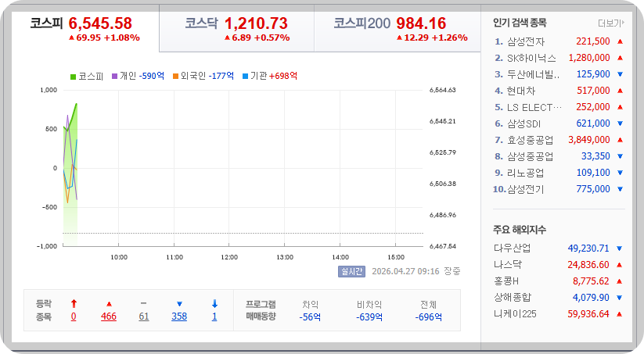Click 삼성전자 price 221,500

coord(593,41)
